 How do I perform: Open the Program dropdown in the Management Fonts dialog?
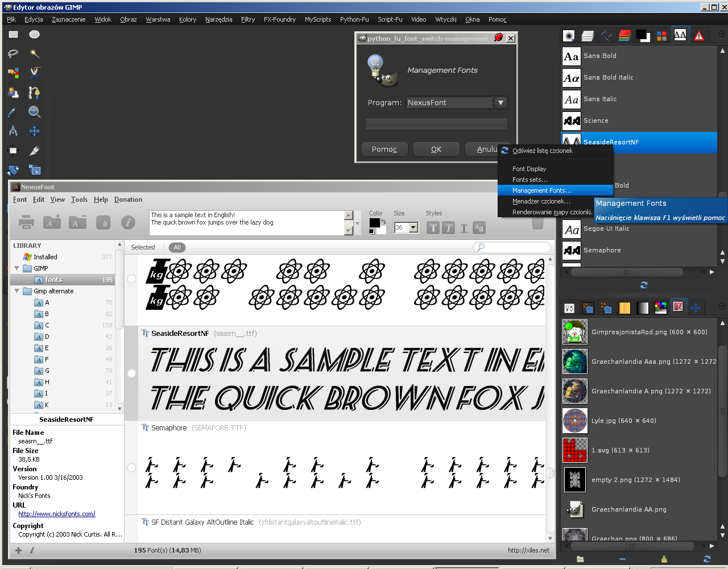[x=500, y=103]
